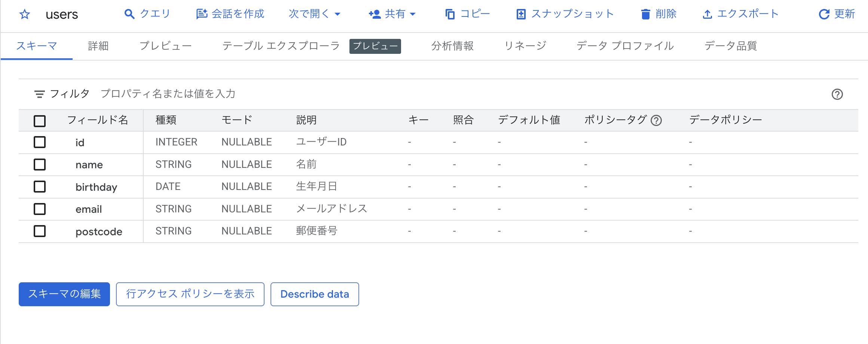Star the users table as favorite

pos(24,15)
